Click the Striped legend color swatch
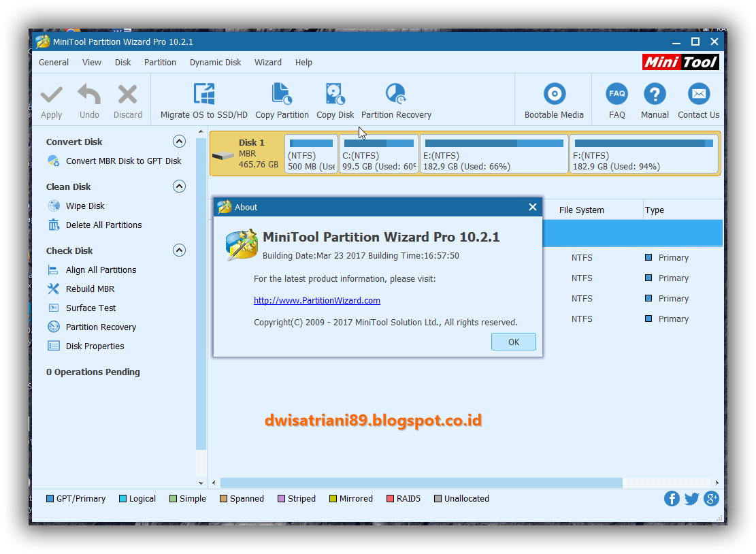Image resolution: width=756 pixels, height=554 pixels. [281, 499]
